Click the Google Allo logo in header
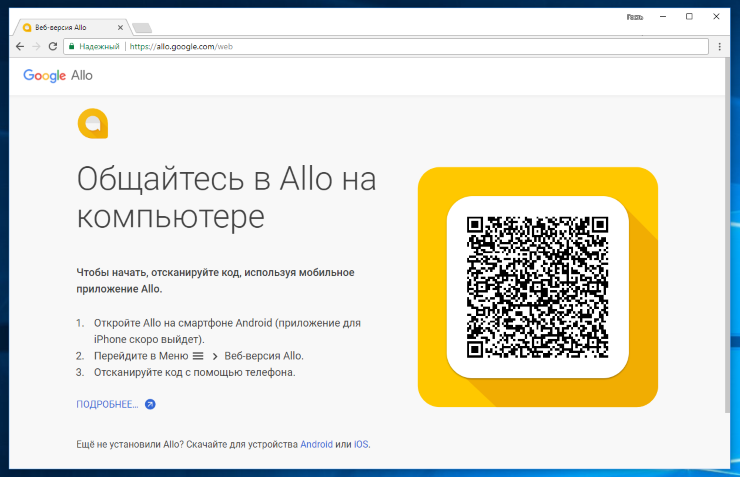The width and height of the screenshot is (740, 477). [58, 75]
